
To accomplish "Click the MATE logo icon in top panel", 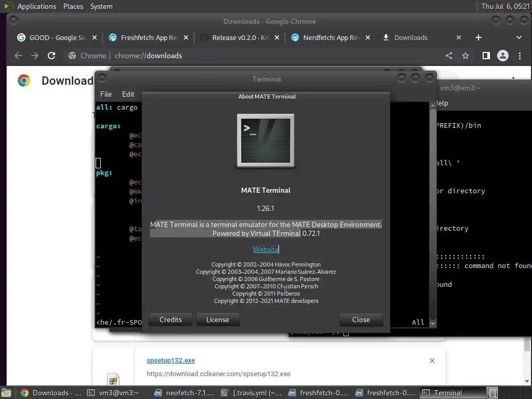I will (x=8, y=6).
